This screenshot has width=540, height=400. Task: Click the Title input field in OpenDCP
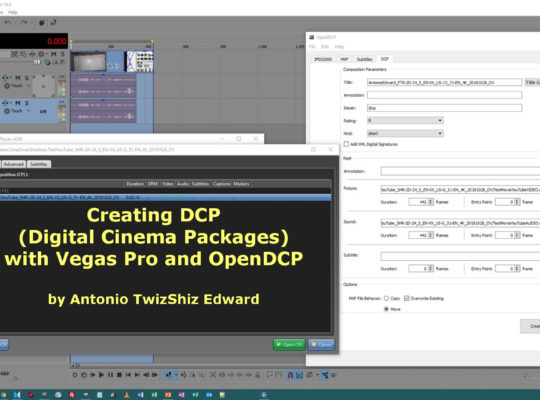[x=444, y=82]
